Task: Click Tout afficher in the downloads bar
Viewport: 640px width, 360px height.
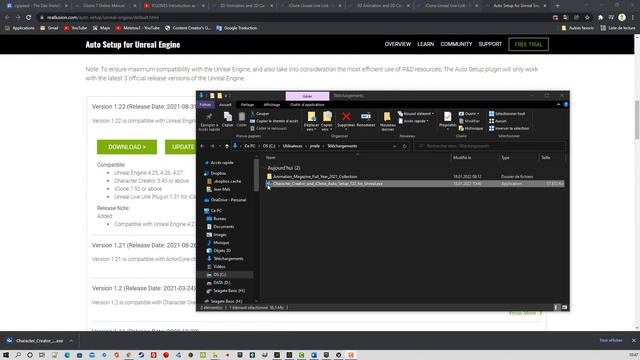Action: click(611, 340)
